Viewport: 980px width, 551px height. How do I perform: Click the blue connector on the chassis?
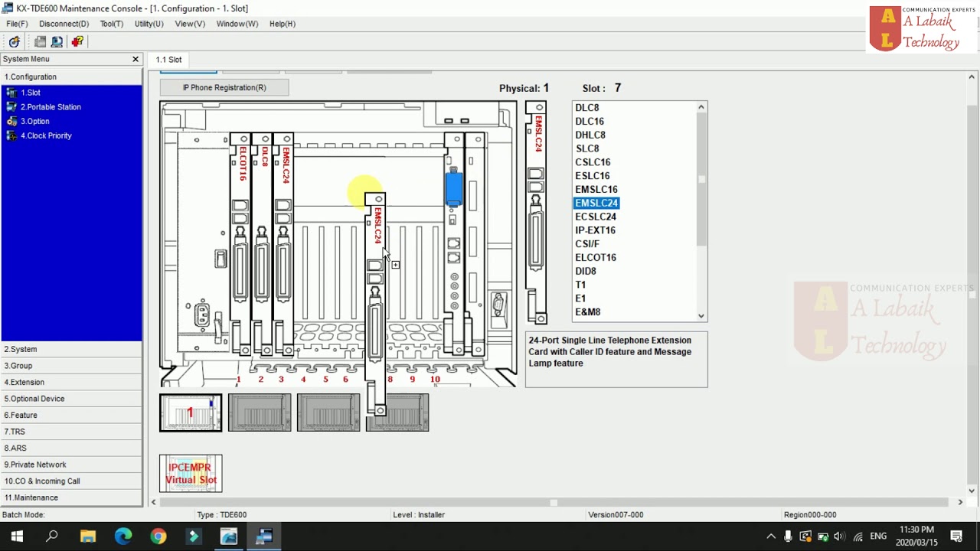(x=453, y=189)
